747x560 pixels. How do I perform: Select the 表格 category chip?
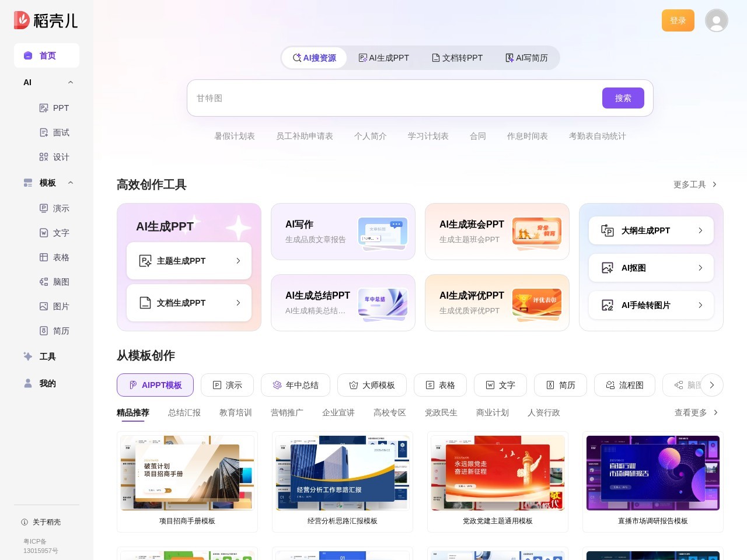(440, 385)
